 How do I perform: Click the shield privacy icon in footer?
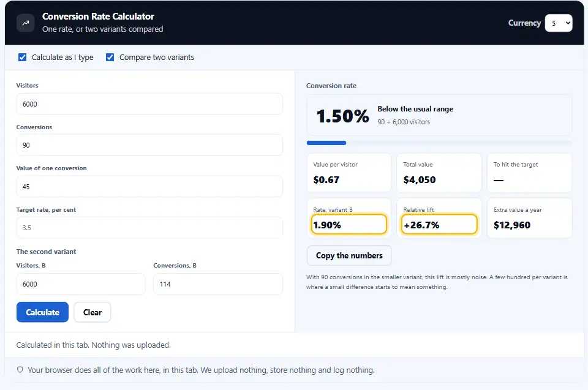point(20,370)
